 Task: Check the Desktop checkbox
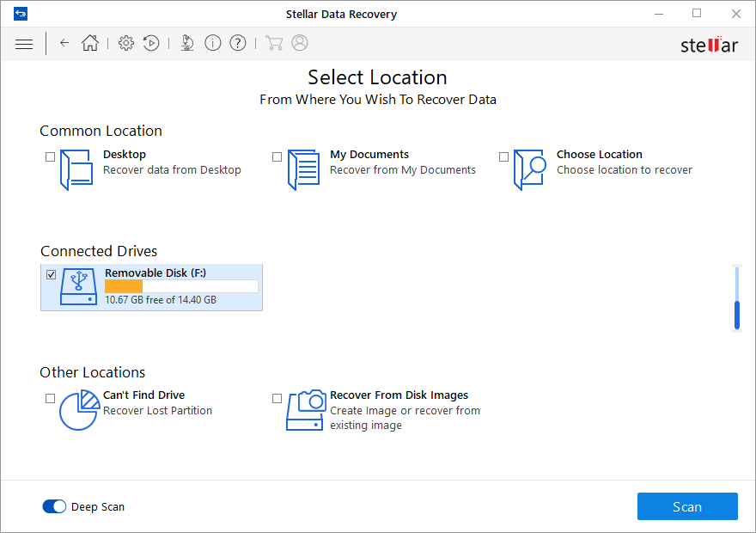[50, 156]
